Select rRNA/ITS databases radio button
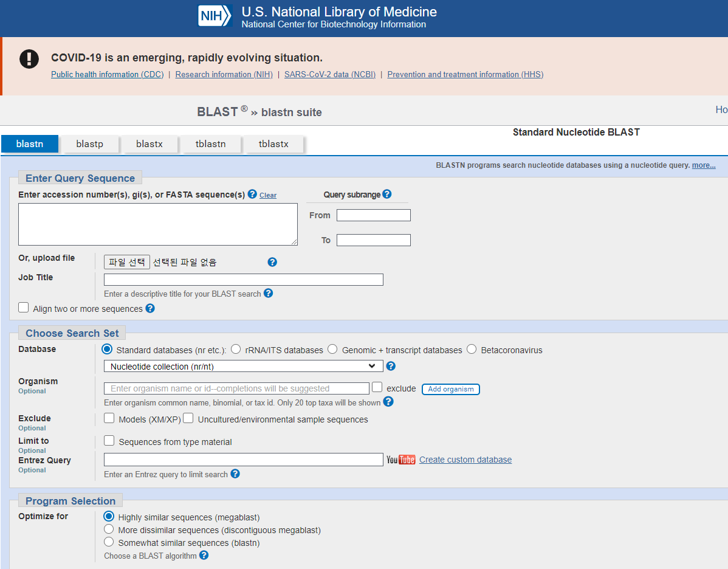This screenshot has width=728, height=569. click(x=236, y=349)
